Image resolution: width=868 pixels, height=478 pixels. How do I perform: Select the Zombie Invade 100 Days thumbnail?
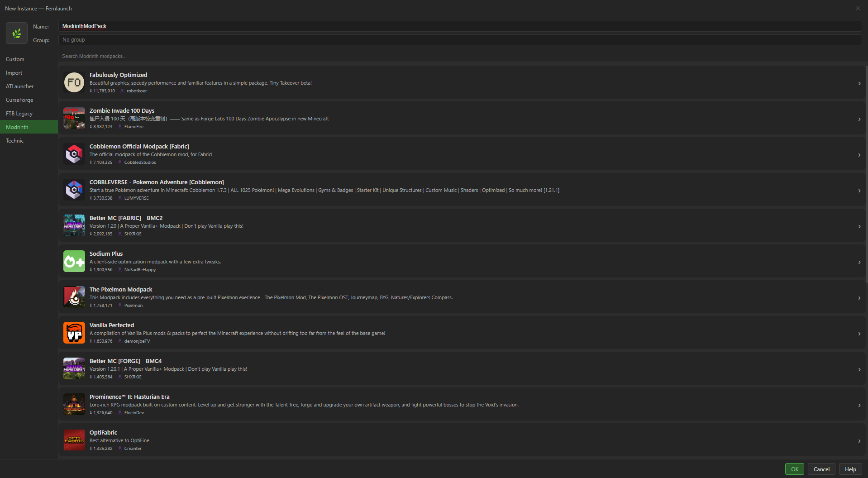click(x=74, y=118)
